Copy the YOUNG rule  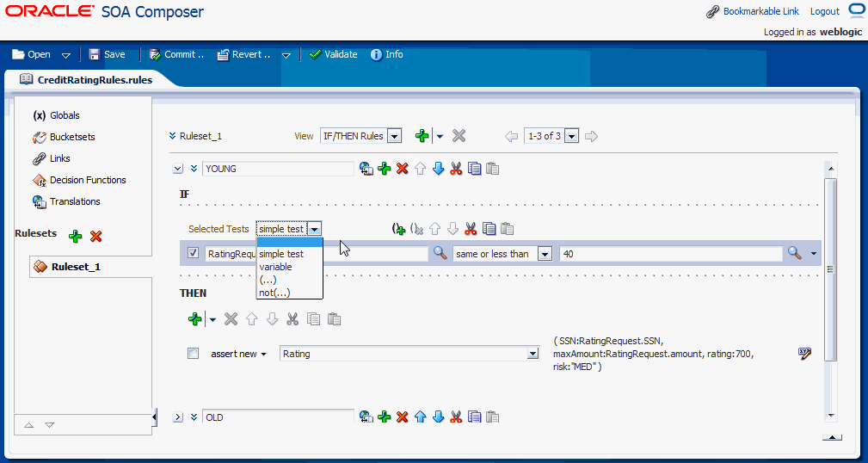[474, 169]
